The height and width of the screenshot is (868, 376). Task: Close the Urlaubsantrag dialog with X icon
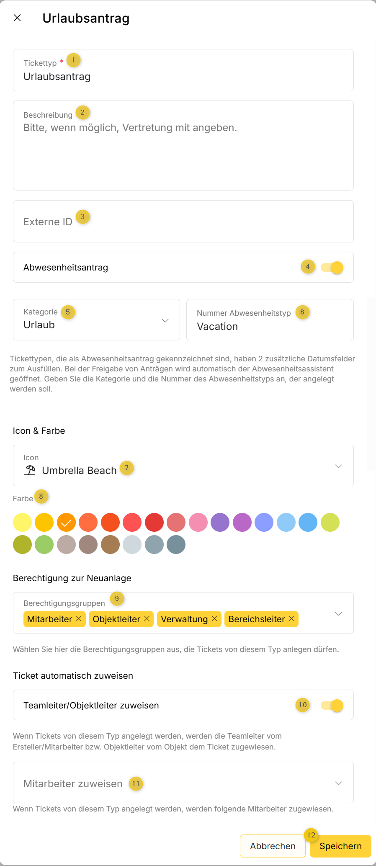click(17, 18)
